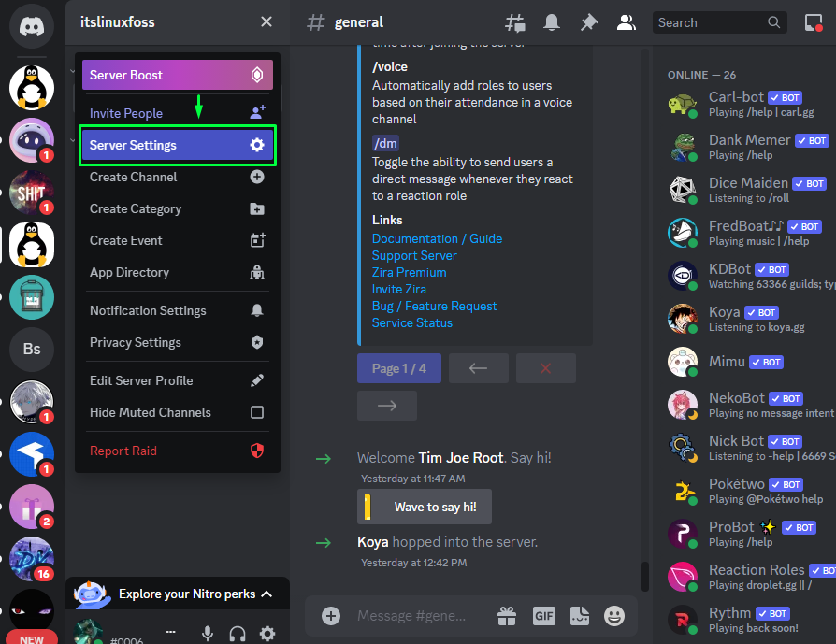Open Server Settings menu entry
Image resolution: width=836 pixels, height=644 pixels.
[178, 145]
